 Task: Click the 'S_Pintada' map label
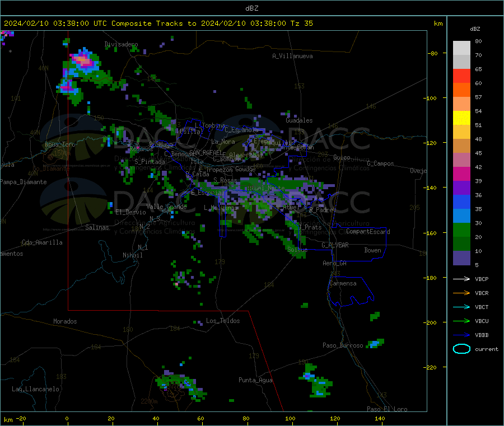tap(150, 162)
